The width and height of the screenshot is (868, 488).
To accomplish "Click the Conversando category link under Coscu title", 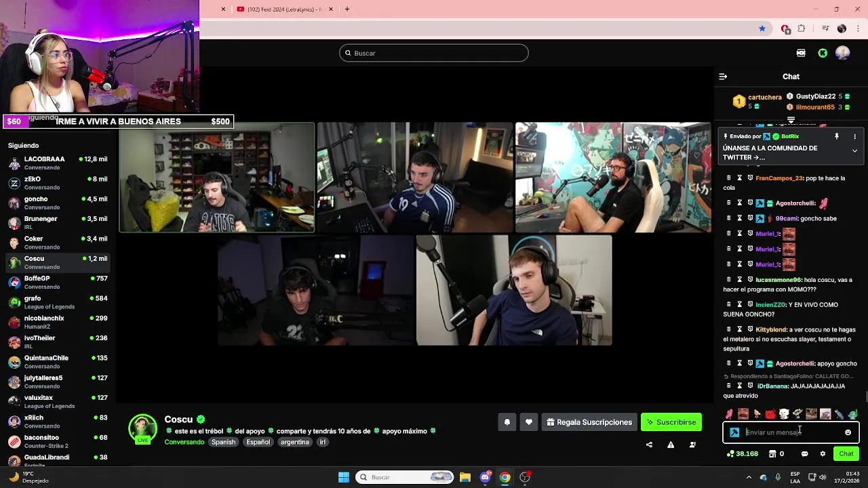I will [184, 442].
